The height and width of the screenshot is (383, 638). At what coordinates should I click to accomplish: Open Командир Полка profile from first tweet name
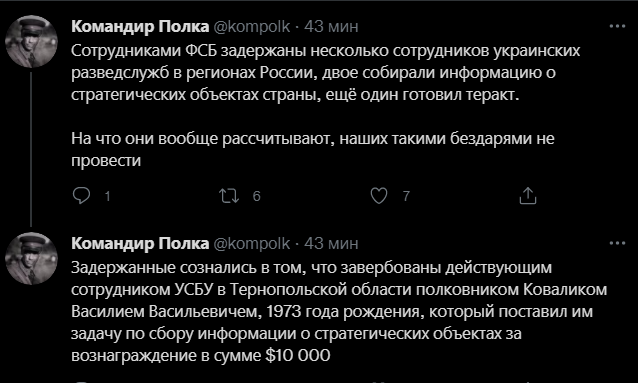[x=140, y=26]
